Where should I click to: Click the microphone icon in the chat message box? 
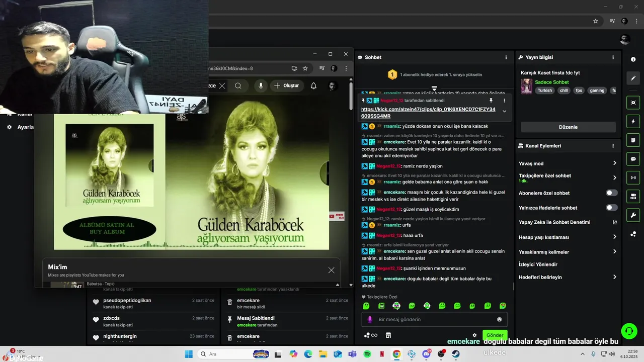(370, 319)
